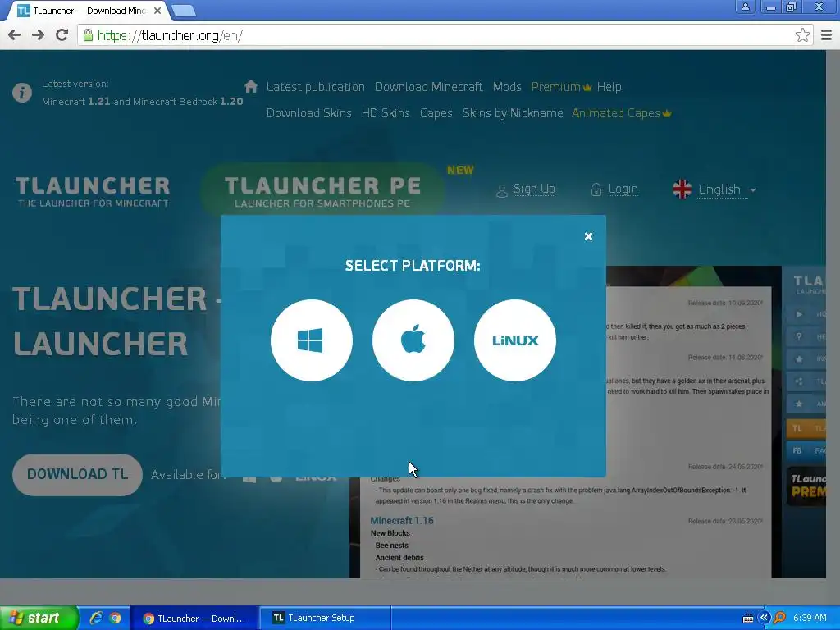
Task: Go back with browser back arrow
Action: pos(15,35)
